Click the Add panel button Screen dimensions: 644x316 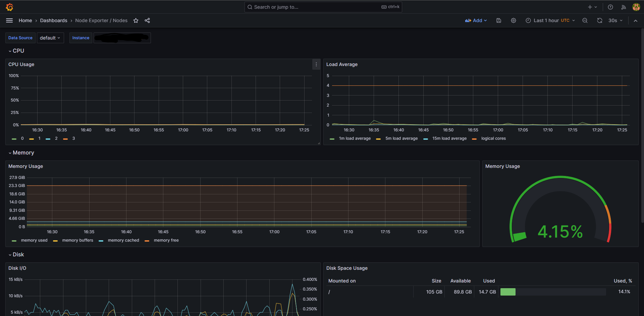coord(476,20)
